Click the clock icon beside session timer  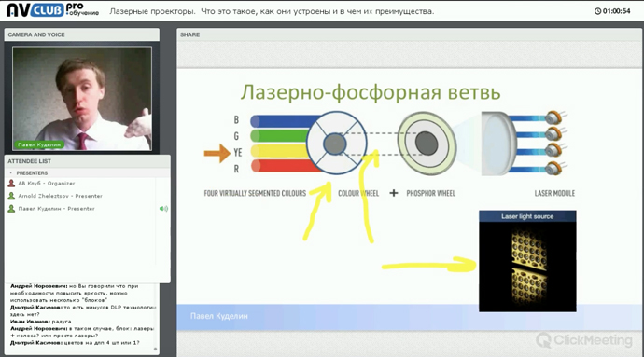[597, 11]
